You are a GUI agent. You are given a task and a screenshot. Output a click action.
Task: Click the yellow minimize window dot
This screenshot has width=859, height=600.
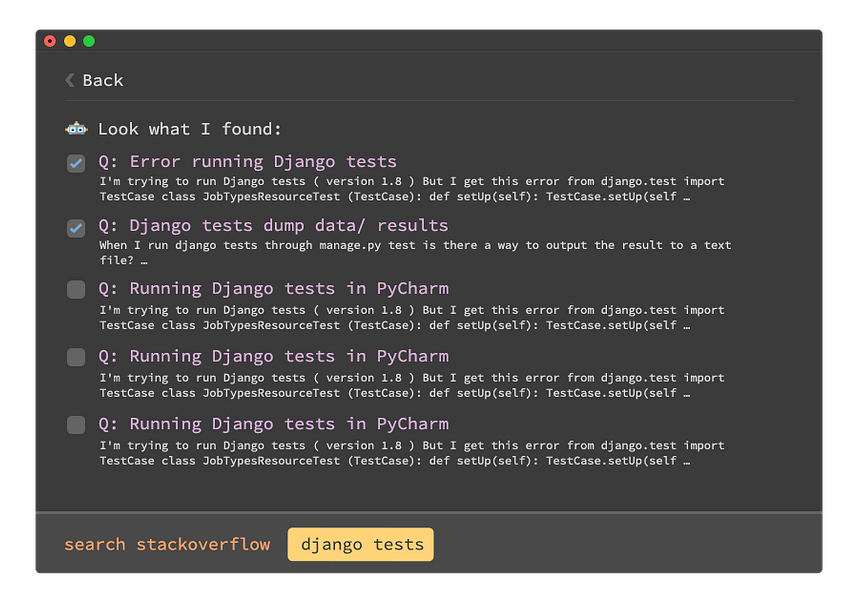pyautogui.click(x=70, y=41)
